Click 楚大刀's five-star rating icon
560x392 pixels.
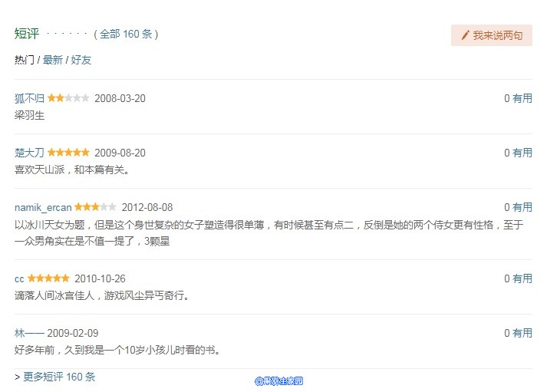(68, 153)
